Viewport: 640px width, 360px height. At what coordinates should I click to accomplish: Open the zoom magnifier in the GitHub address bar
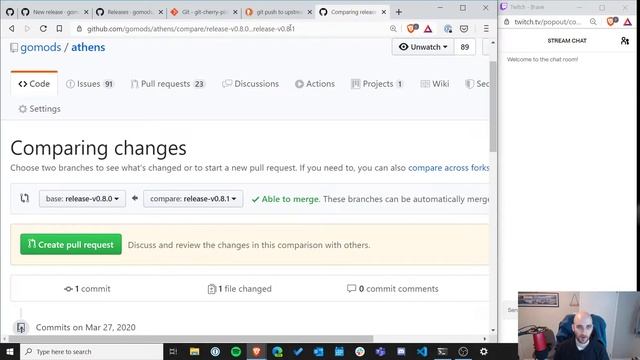point(393,29)
